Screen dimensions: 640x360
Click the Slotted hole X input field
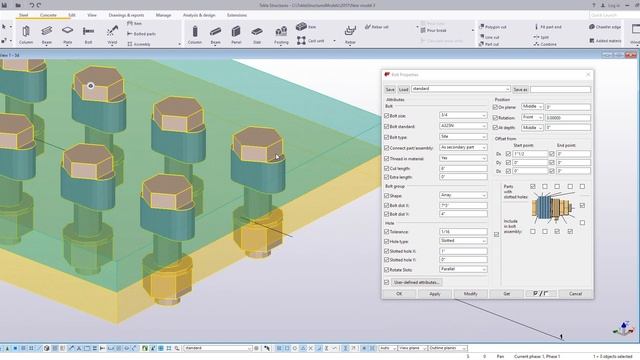(x=463, y=251)
